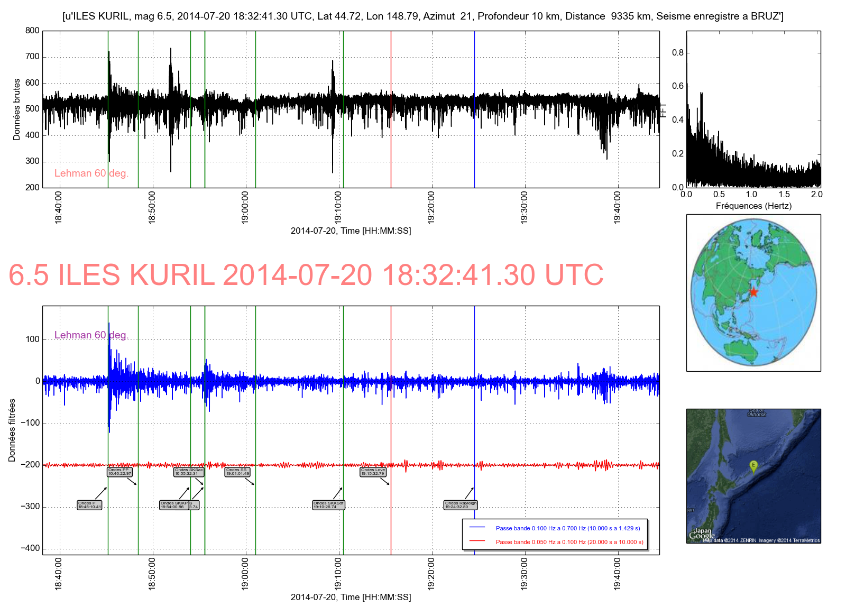Select the Ondes PP arrival label
846x616 pixels.
119,472
